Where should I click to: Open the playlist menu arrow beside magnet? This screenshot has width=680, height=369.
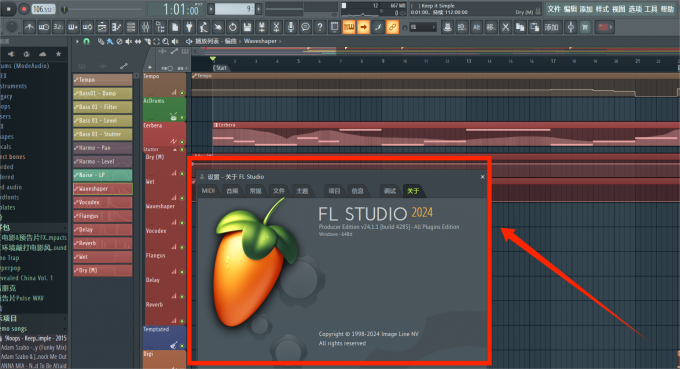pos(77,42)
